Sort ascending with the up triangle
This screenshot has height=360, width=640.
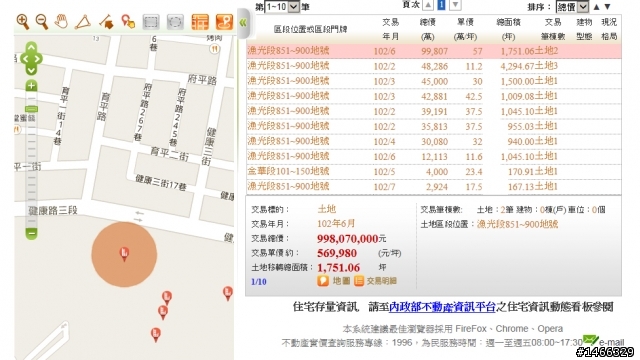click(596, 7)
